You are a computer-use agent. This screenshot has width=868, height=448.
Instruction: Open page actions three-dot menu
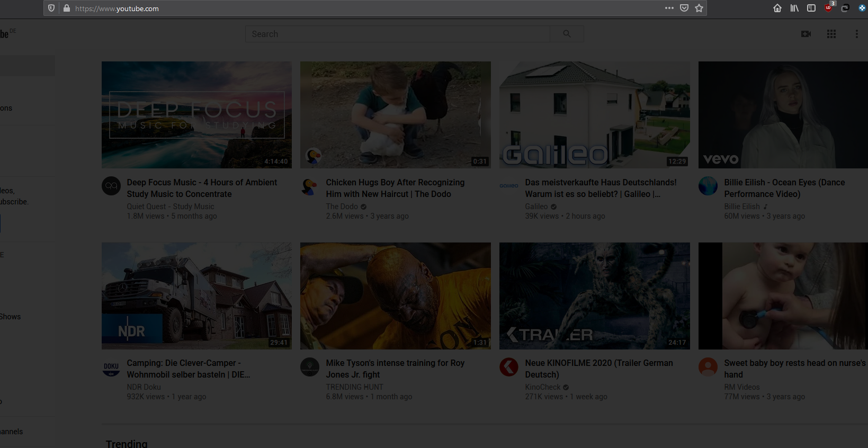point(669,8)
